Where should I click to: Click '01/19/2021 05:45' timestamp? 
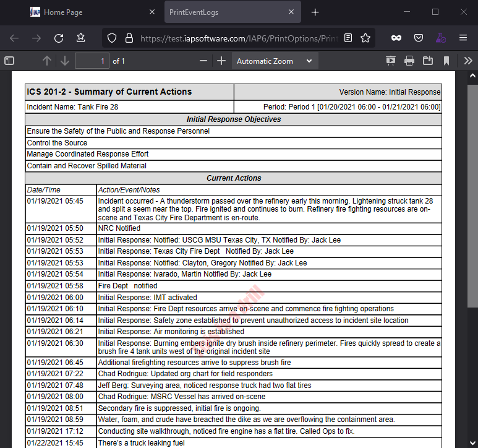tap(55, 201)
